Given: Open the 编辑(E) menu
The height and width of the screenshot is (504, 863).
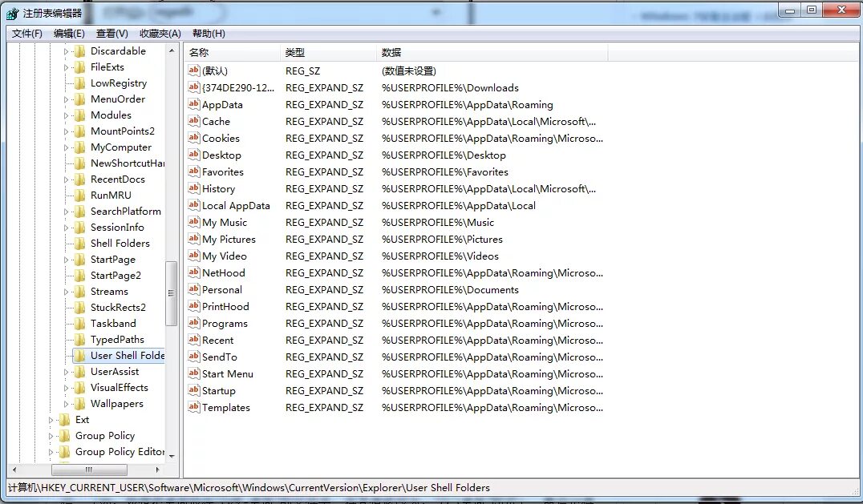Looking at the screenshot, I should pos(69,34).
